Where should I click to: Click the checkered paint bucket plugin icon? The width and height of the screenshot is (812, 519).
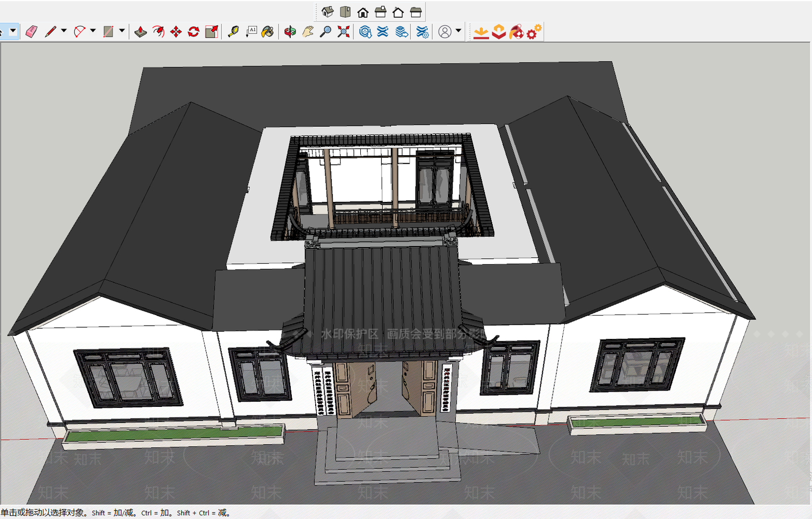click(x=516, y=32)
